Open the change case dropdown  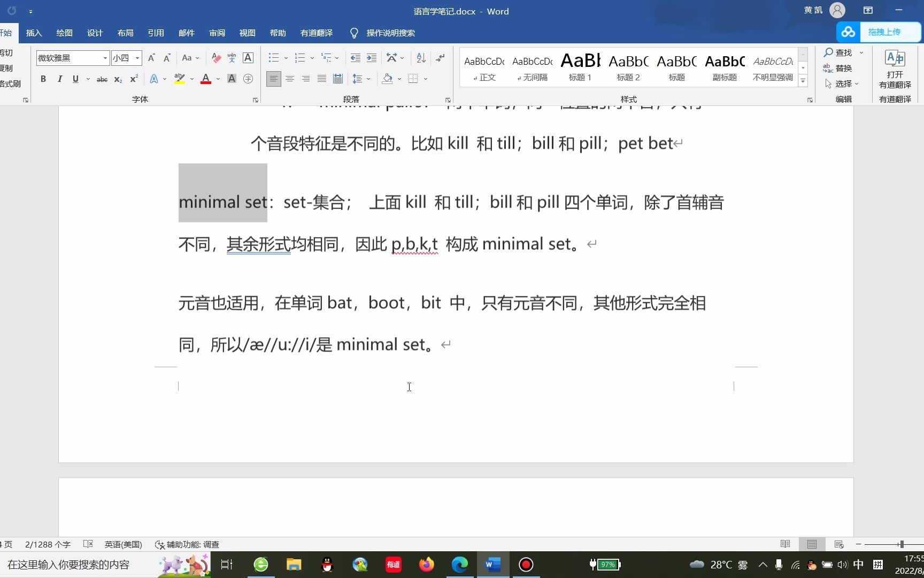[190, 58]
